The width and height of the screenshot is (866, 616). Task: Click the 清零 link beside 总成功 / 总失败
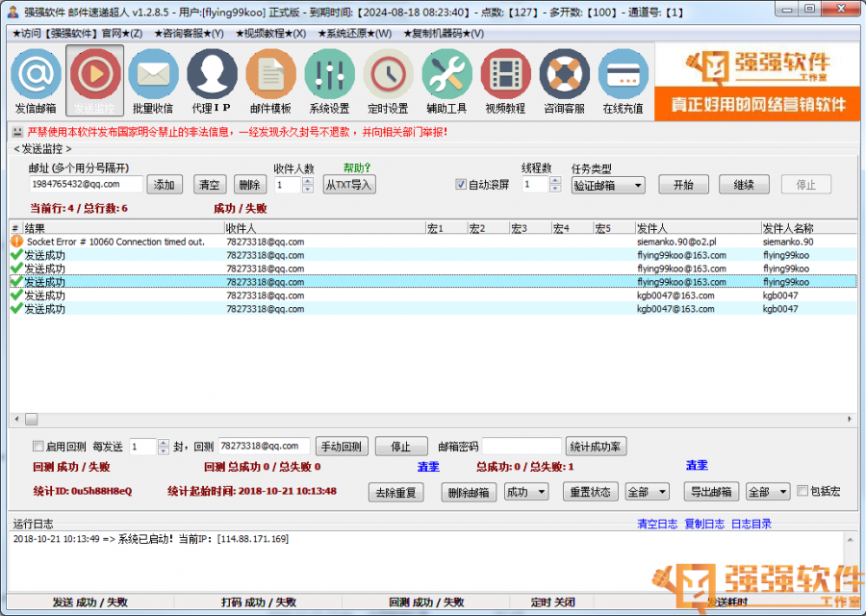click(x=697, y=465)
